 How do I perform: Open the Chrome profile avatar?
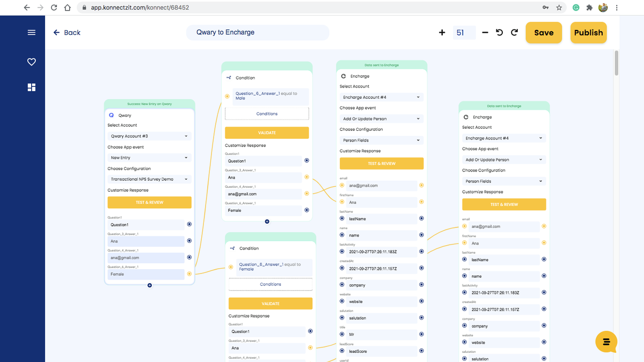603,8
